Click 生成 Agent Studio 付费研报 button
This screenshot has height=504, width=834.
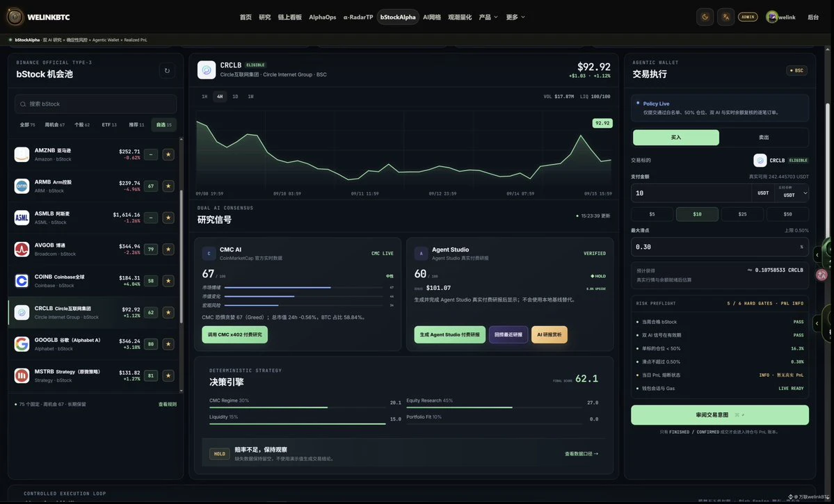pos(449,334)
